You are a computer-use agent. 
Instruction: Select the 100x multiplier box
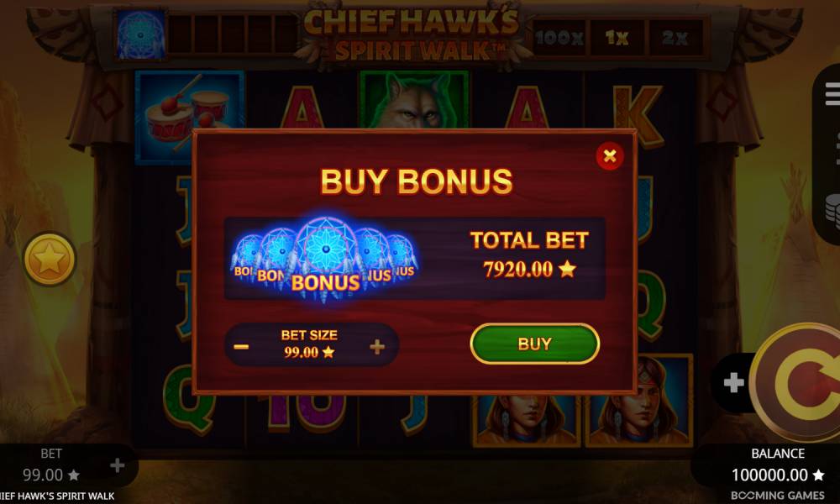coord(559,38)
